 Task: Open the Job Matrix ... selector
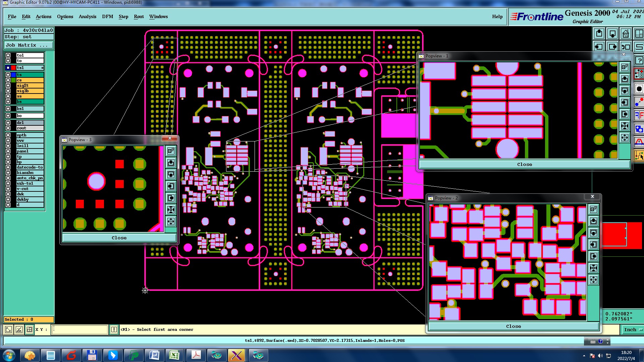point(29,45)
